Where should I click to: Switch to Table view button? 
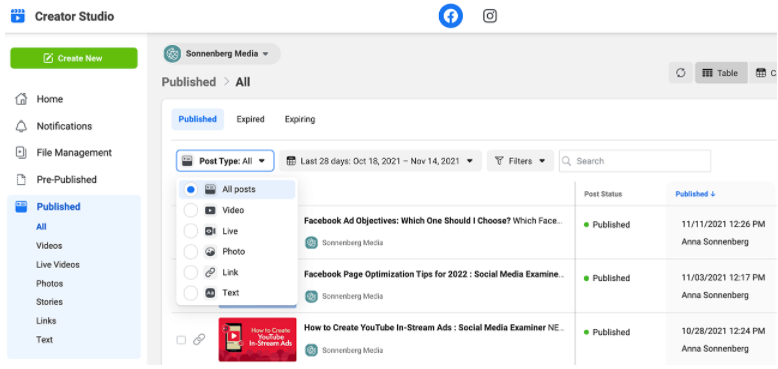pyautogui.click(x=721, y=73)
